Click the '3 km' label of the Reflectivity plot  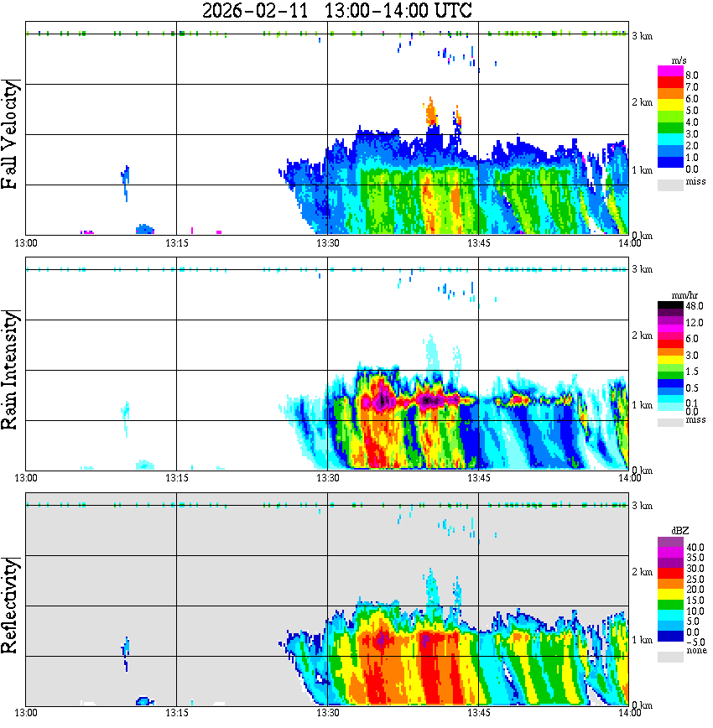click(x=643, y=506)
